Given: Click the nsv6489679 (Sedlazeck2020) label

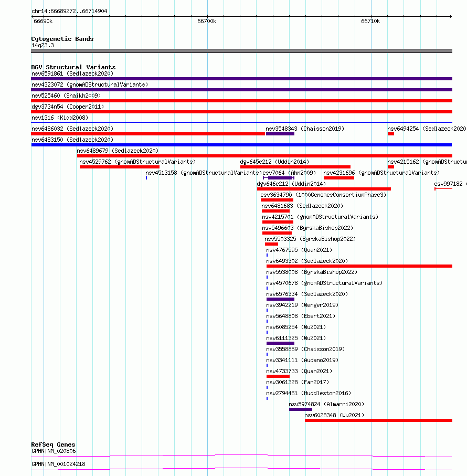Looking at the screenshot, I should click(118, 151).
